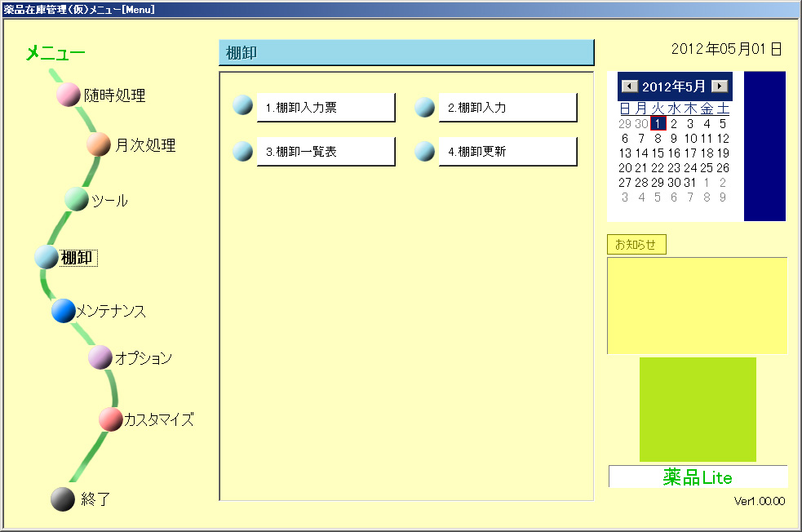Click the pink ball beside 随時処理
The image size is (802, 532).
click(68, 95)
